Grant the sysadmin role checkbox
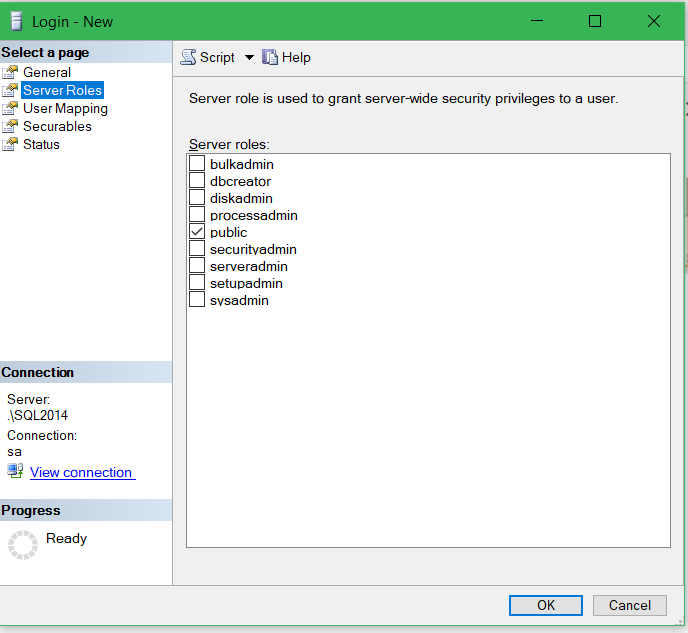Viewport: 688px width, 633px height. coord(197,300)
